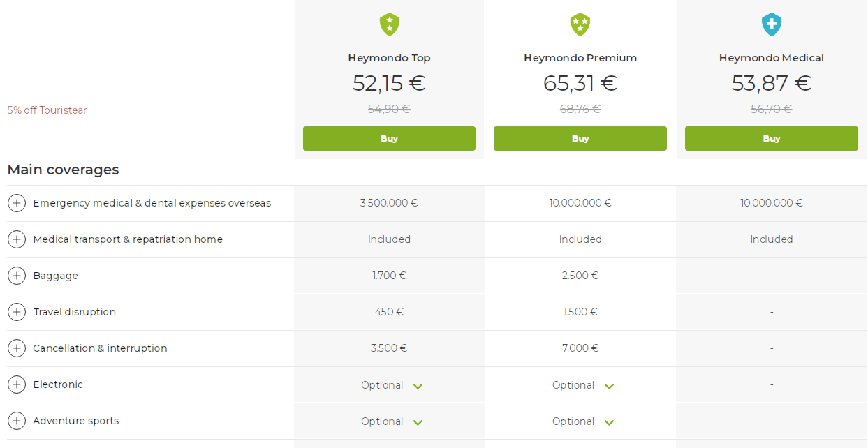Click the Main coverages heading
868x448 pixels.
pyautogui.click(x=63, y=170)
